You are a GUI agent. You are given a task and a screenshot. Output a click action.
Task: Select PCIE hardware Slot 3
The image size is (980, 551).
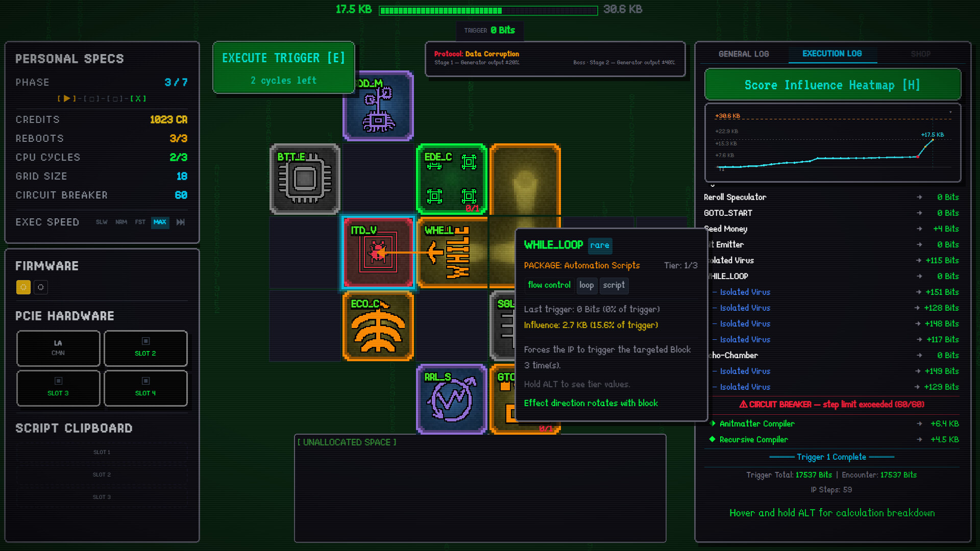click(58, 388)
